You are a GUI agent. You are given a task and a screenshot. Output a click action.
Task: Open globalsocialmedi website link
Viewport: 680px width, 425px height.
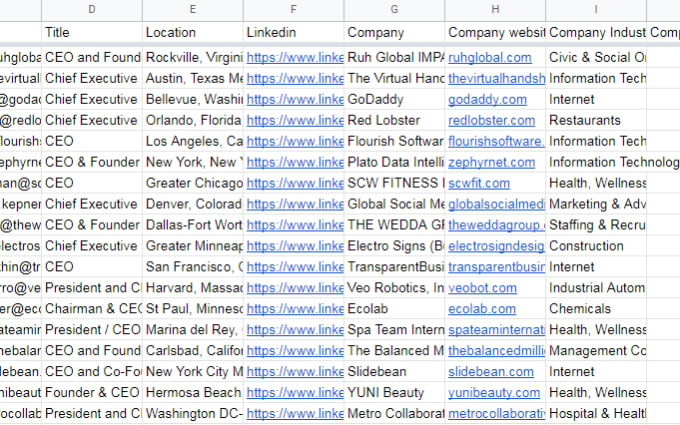pos(497,204)
